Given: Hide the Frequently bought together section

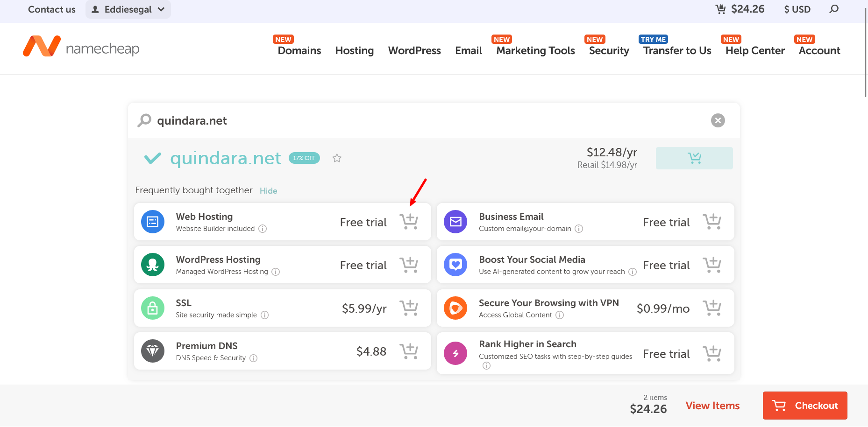Looking at the screenshot, I should pos(268,190).
